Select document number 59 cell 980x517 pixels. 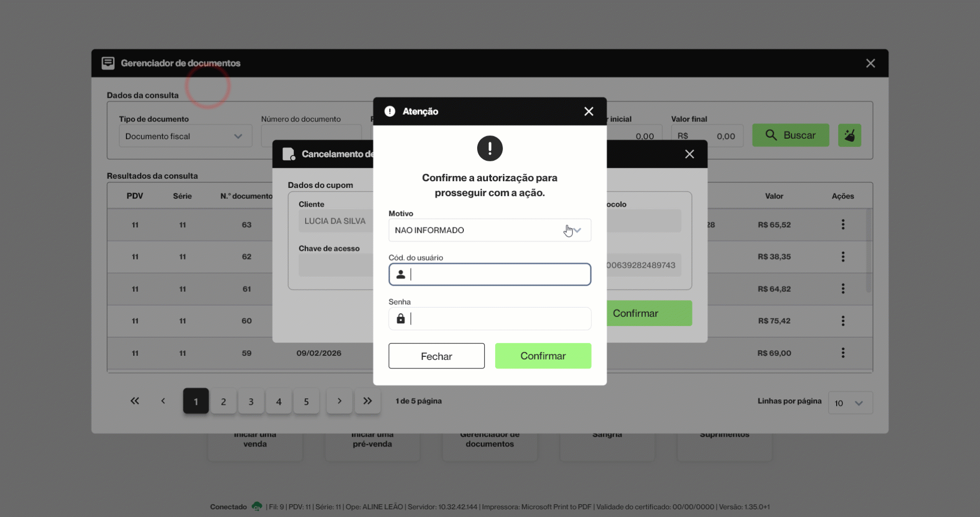pos(247,353)
